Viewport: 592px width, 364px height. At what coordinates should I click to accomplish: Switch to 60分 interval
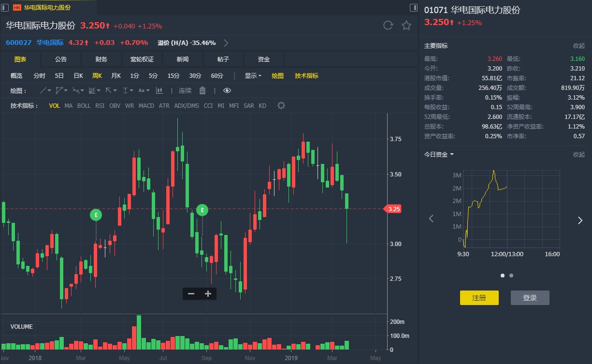coord(217,75)
